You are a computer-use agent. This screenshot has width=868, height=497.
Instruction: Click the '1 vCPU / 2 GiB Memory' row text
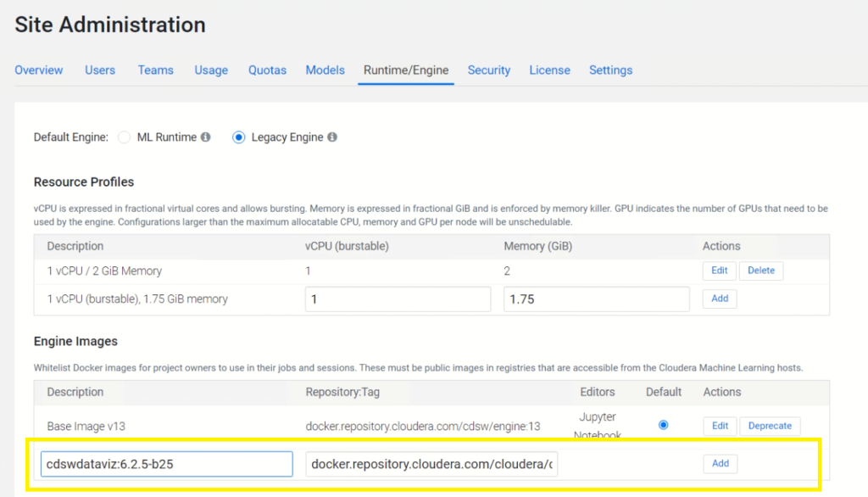[x=104, y=271]
